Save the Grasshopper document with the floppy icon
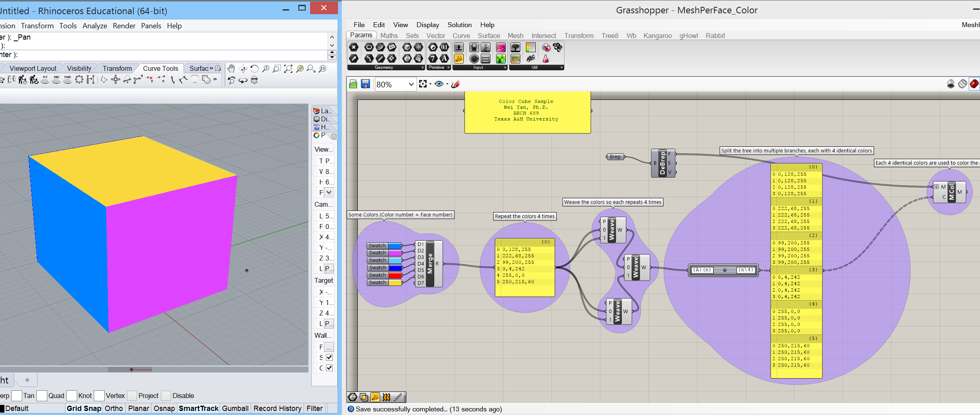980x415 pixels. pyautogui.click(x=365, y=84)
